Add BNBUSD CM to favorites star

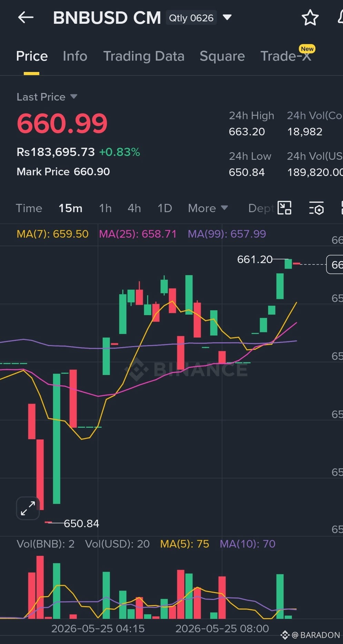[x=310, y=18]
